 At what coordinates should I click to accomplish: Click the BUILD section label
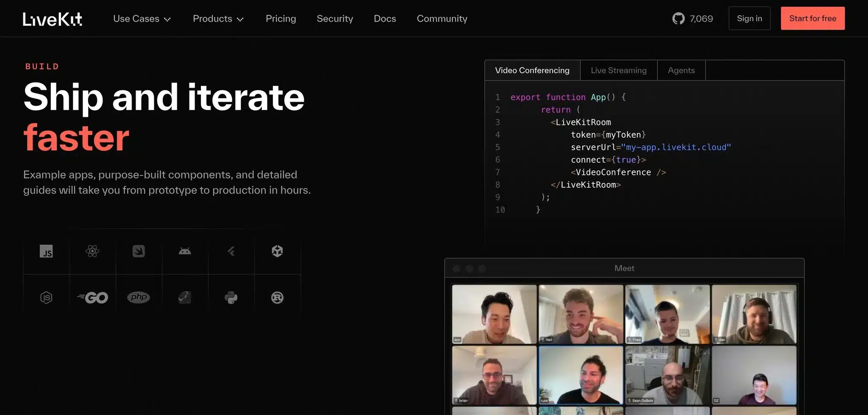point(42,66)
